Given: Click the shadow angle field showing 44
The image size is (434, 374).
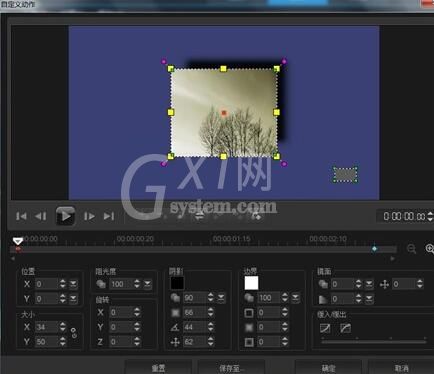Looking at the screenshot, I should [195, 327].
